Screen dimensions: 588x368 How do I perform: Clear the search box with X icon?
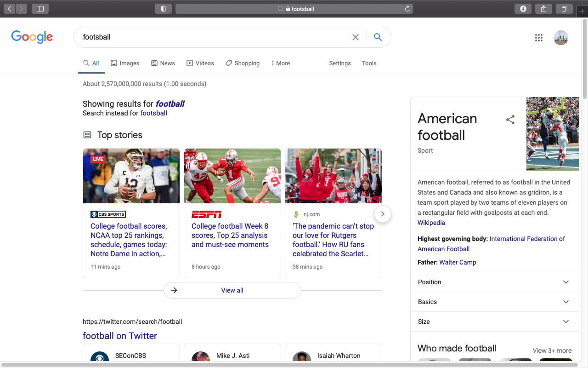pos(356,37)
